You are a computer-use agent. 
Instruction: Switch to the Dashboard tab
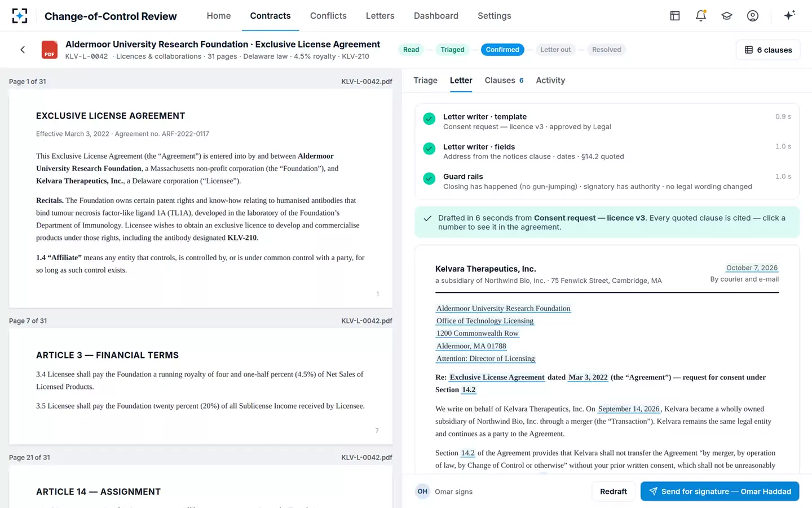click(436, 16)
